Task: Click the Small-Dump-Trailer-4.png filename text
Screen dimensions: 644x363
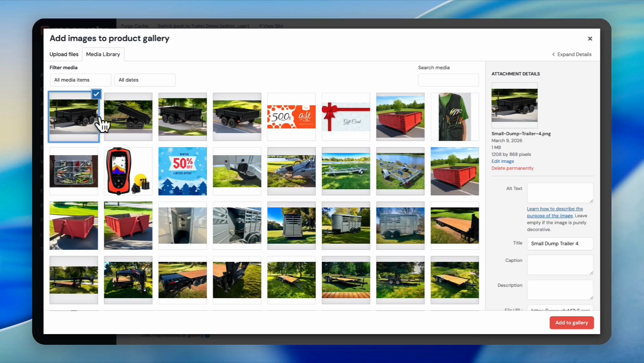Action: pos(521,133)
